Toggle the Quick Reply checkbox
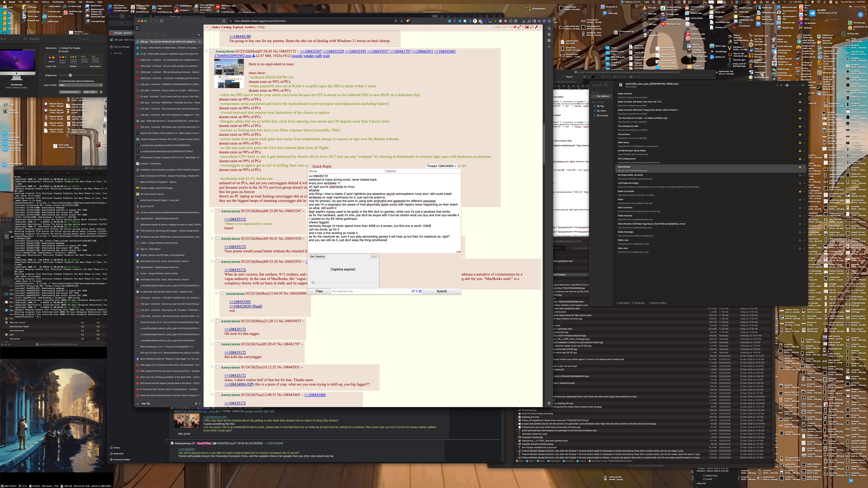868x488 pixels. (310, 166)
